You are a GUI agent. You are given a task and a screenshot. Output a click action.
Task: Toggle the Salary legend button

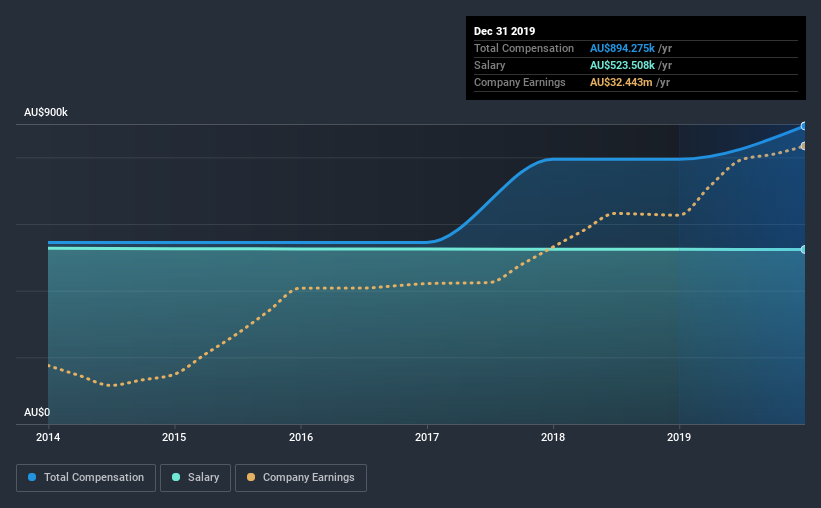195,478
